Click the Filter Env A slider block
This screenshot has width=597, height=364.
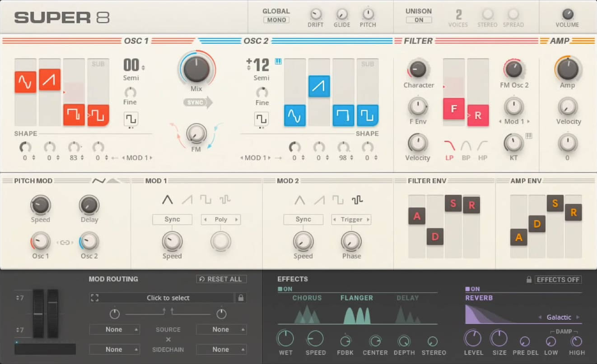[x=417, y=216]
